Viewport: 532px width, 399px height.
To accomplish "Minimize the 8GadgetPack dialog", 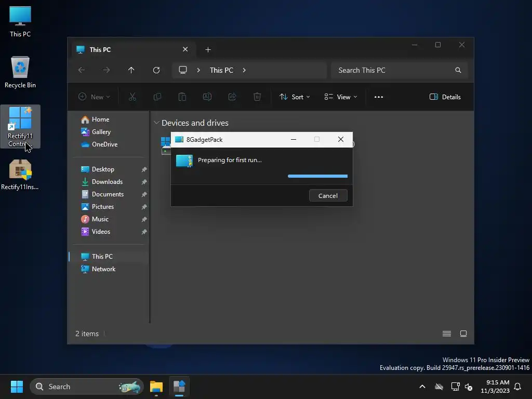I will (x=294, y=139).
